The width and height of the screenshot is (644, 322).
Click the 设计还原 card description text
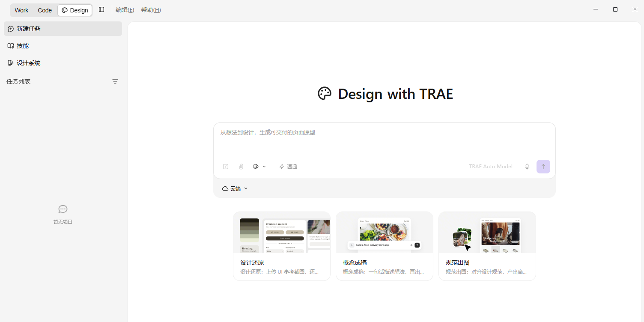tap(280, 272)
